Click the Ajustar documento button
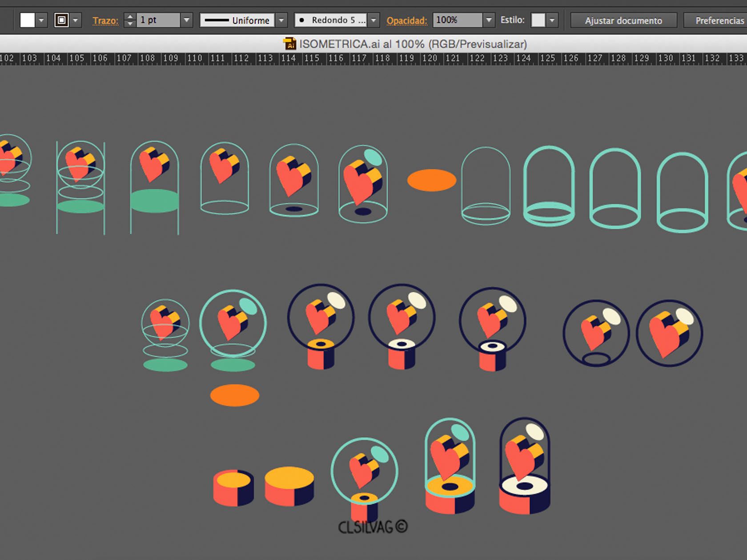747x560 pixels. [x=623, y=20]
